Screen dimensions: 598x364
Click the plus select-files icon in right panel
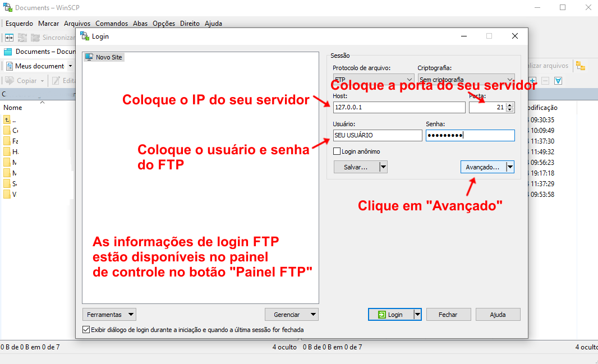(532, 80)
